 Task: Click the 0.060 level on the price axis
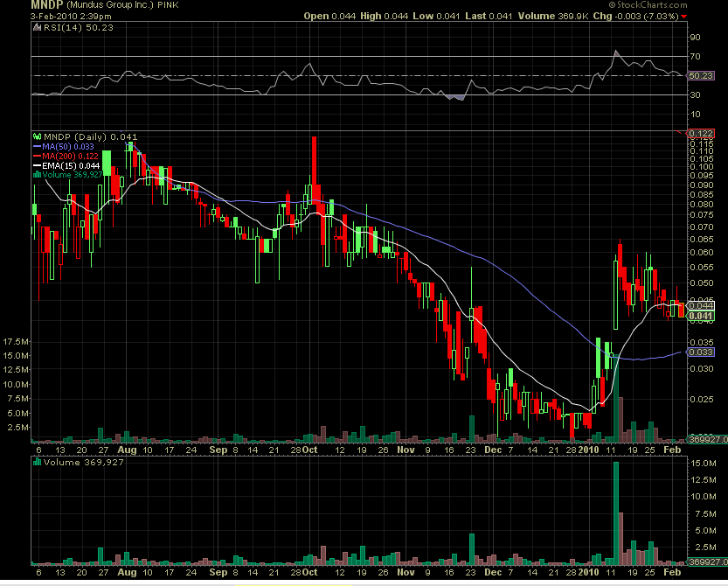click(x=702, y=253)
